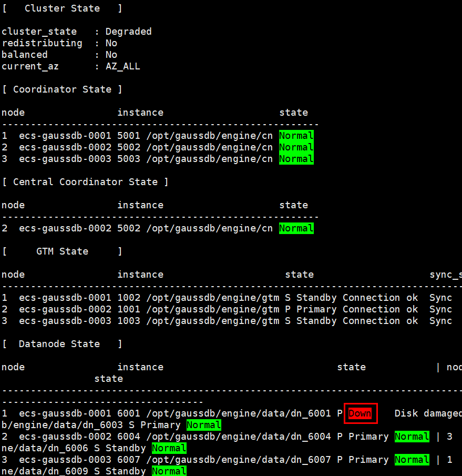Click 'Standby' state in GTM row 1003
This screenshot has width=462, height=476.
click(316, 321)
